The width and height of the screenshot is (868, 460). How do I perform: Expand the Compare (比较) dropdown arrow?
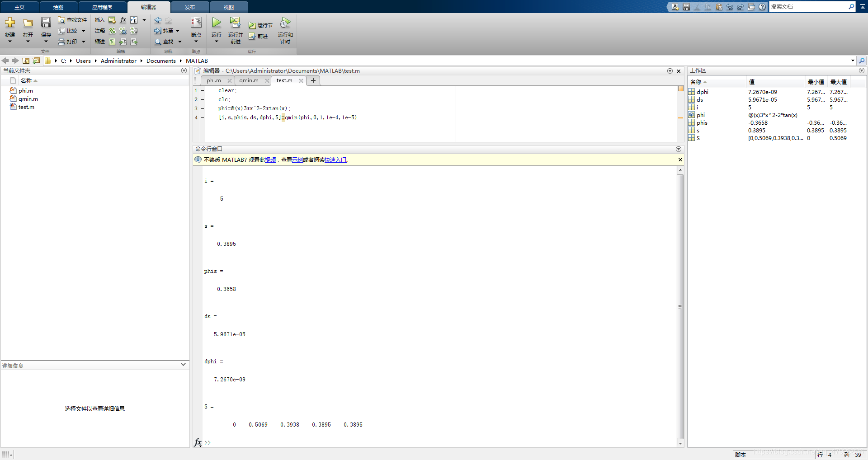coord(84,31)
